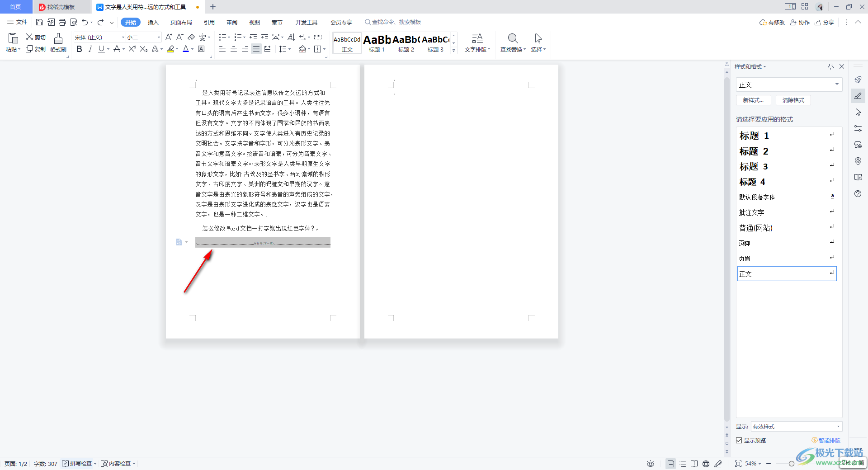Center align the paragraph

(234, 49)
